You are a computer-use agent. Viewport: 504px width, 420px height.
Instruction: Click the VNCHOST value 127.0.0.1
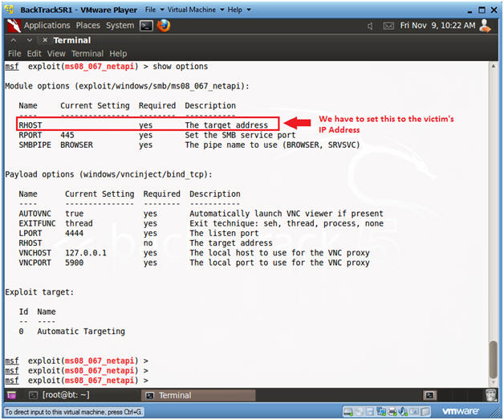(86, 253)
